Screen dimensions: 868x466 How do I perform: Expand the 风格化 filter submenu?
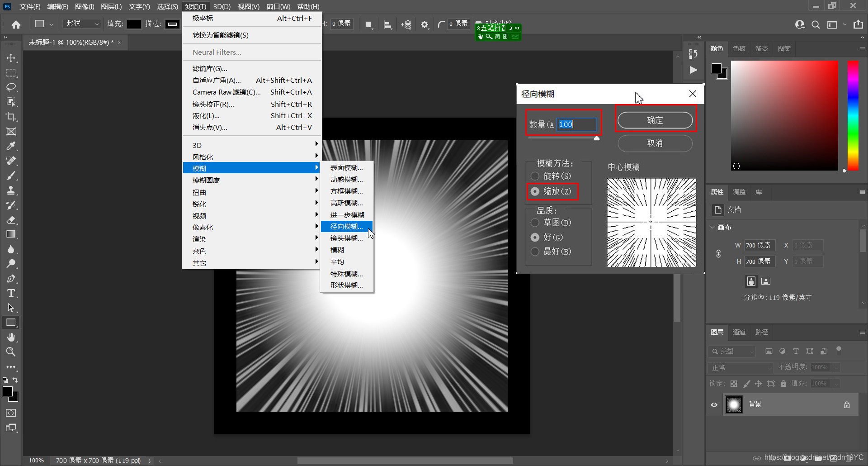click(x=252, y=157)
